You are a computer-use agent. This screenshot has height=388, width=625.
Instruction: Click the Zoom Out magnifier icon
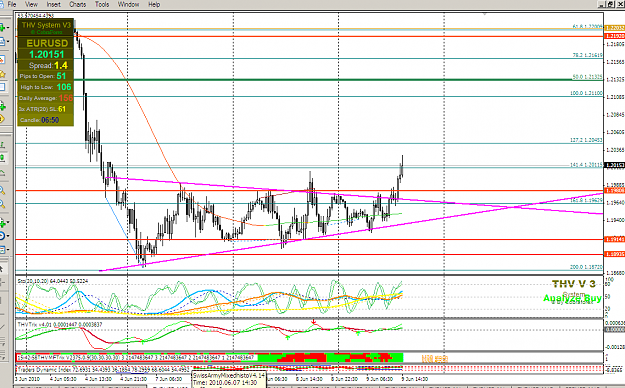point(2,204)
